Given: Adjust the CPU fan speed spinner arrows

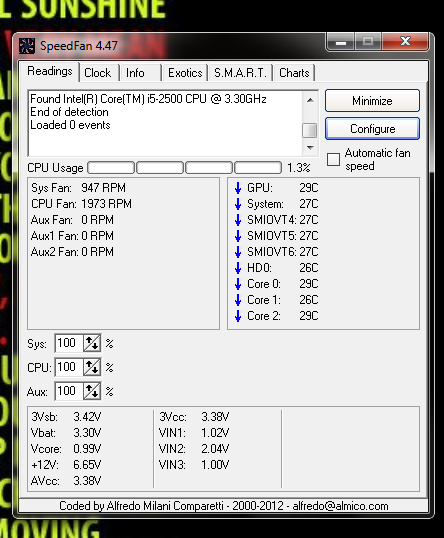Looking at the screenshot, I should pyautogui.click(x=92, y=367).
